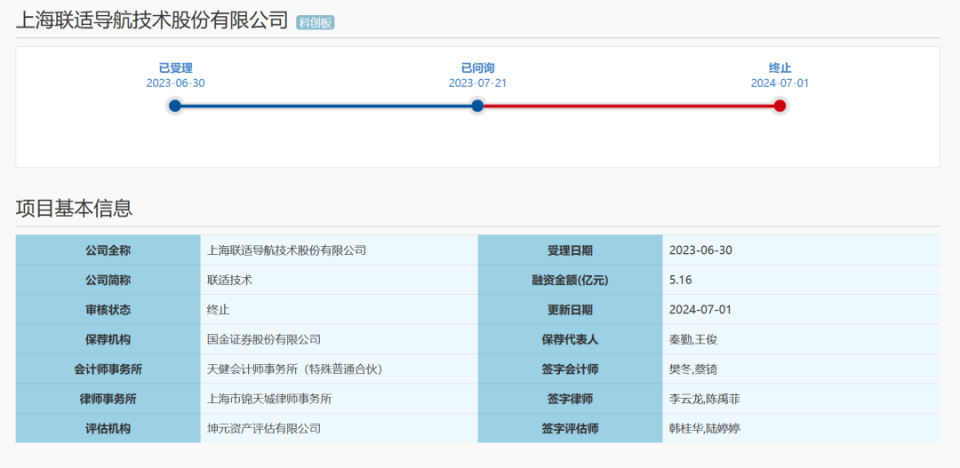
Task: Click the value 上海市锦天城律师事务所
Action: 270,399
